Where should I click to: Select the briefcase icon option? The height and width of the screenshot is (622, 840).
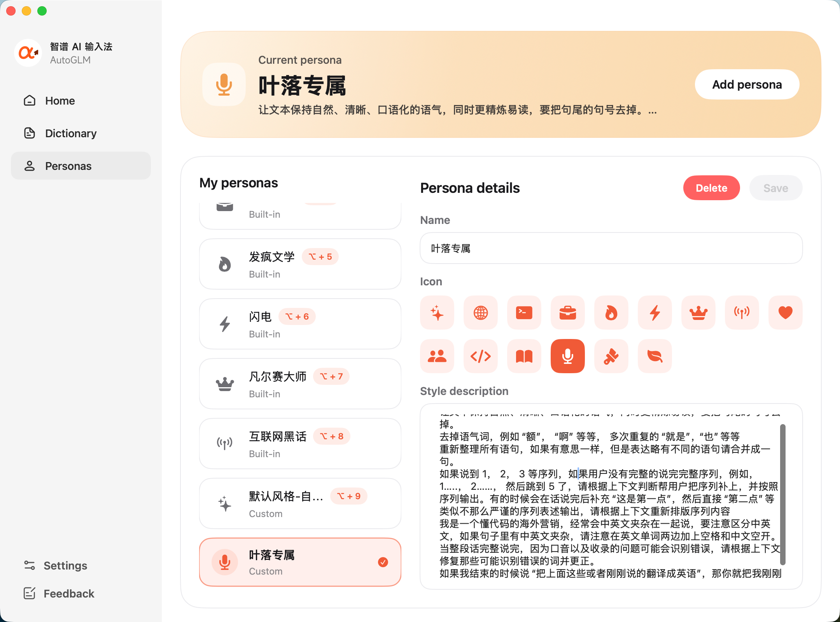tap(567, 313)
